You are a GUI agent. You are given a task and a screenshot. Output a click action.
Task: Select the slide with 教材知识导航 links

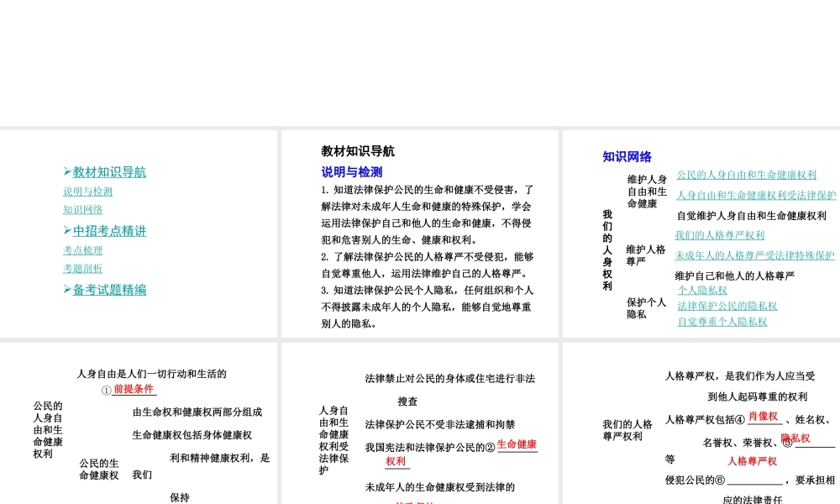tap(139, 234)
